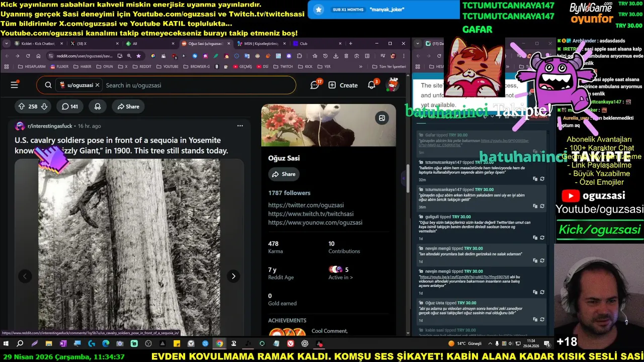644x362 pixels.
Task: Open the YOUTUBE bookmarks folder
Action: 167,66
